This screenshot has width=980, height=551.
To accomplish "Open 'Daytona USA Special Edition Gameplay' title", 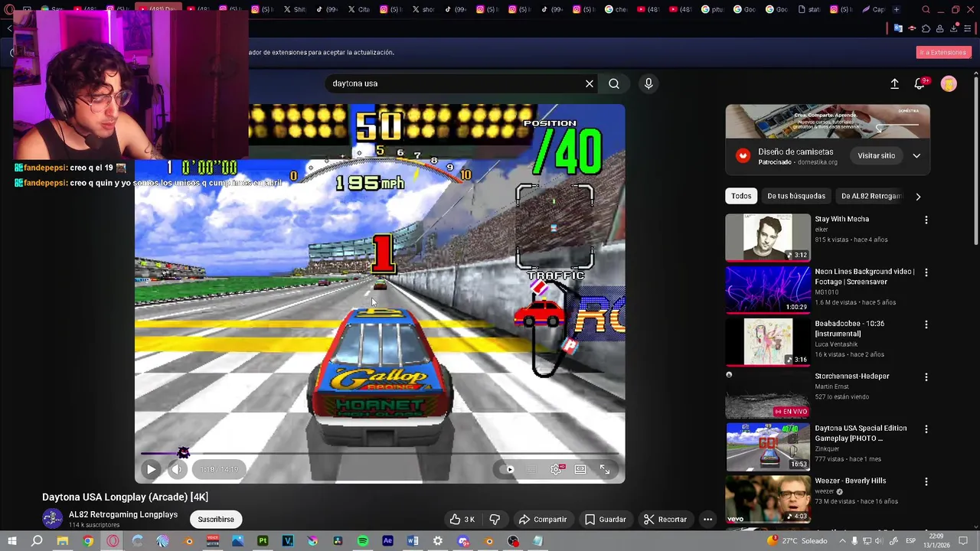I will pyautogui.click(x=861, y=433).
